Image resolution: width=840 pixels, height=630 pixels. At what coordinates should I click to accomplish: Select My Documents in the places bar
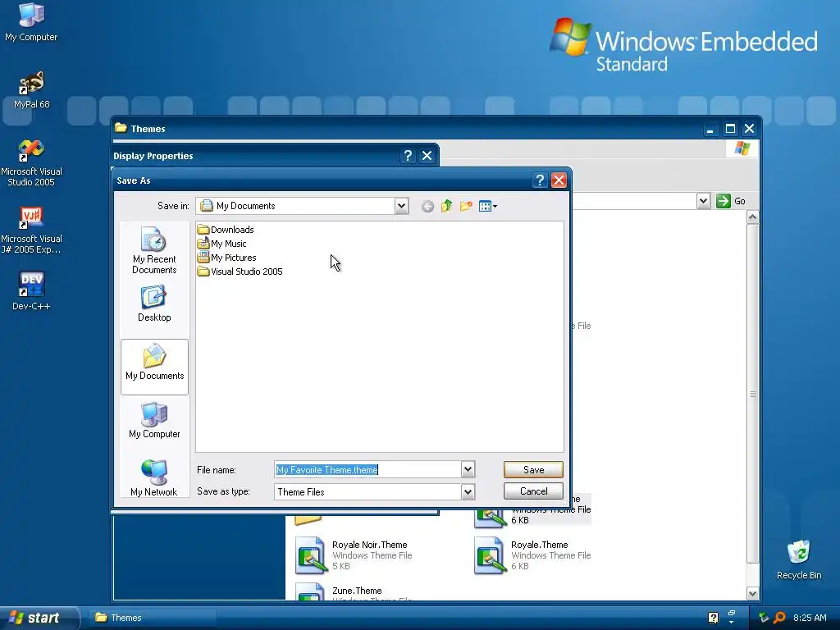coord(154,367)
